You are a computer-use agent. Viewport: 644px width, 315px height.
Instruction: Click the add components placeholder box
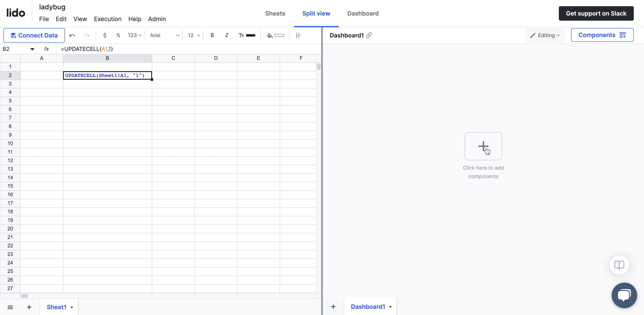click(x=483, y=146)
